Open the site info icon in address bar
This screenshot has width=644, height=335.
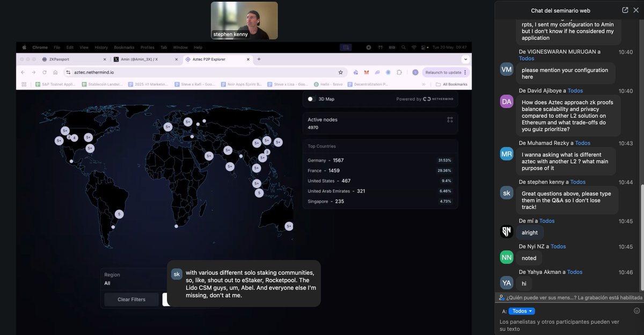[x=68, y=72]
